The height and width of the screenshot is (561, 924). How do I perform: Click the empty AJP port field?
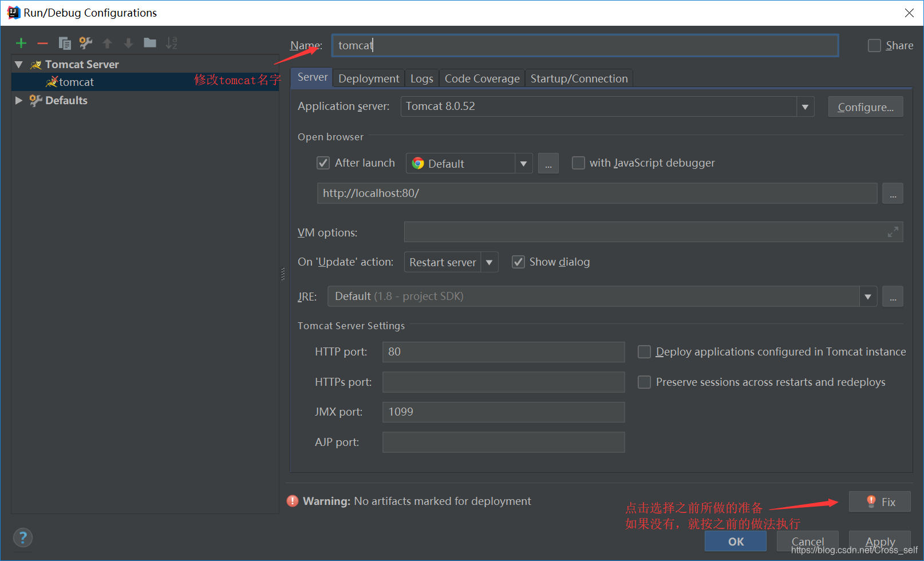point(503,442)
